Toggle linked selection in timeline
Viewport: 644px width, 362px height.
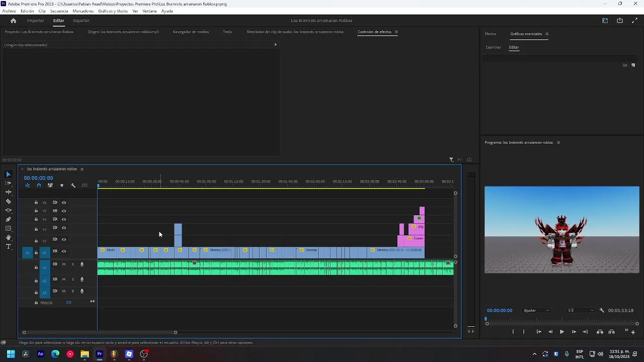click(x=50, y=186)
